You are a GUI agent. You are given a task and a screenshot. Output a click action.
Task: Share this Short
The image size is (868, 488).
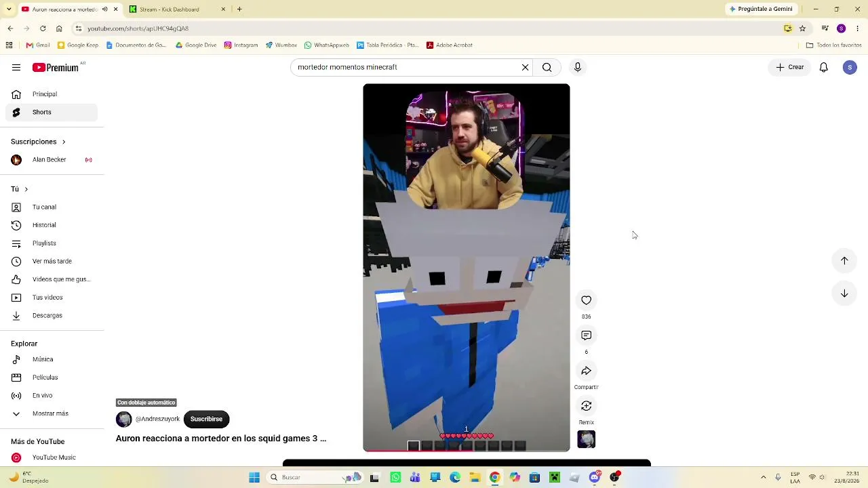tap(587, 371)
